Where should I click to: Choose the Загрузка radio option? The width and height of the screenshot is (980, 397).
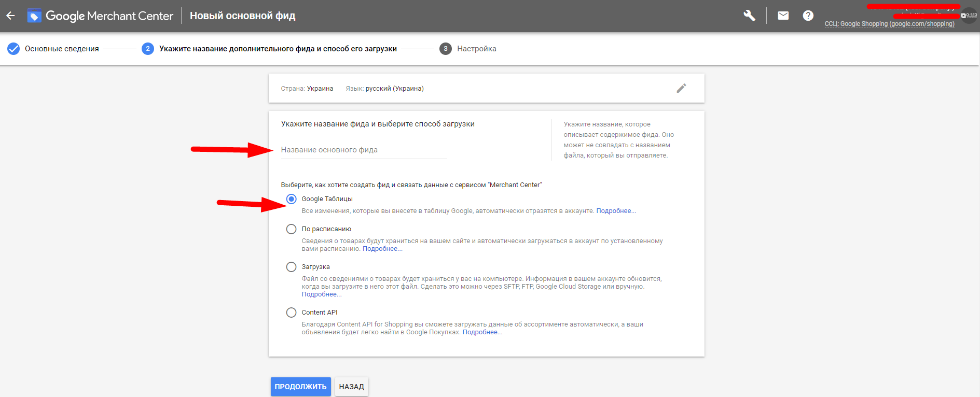pos(292,267)
